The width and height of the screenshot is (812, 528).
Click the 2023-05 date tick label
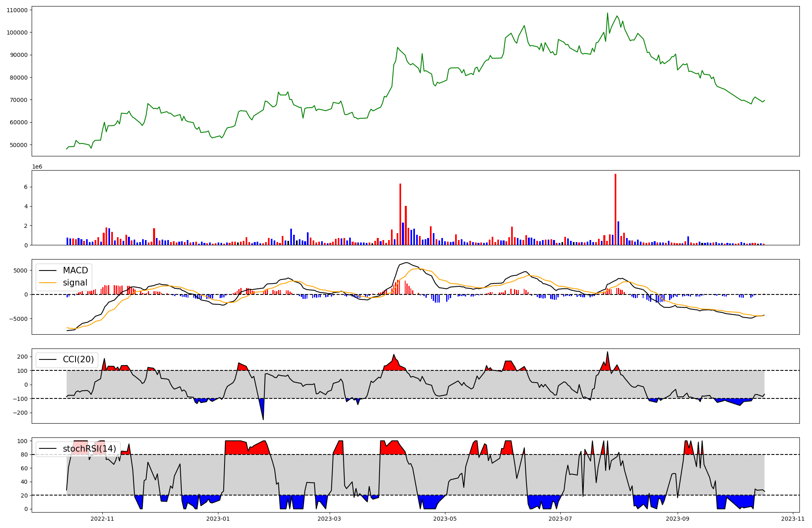tap(445, 518)
